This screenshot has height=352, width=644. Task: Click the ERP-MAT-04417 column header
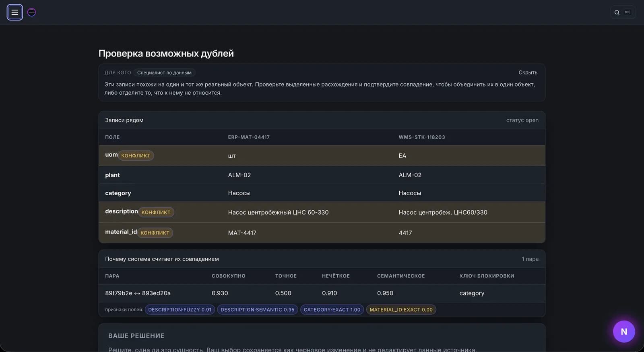249,137
